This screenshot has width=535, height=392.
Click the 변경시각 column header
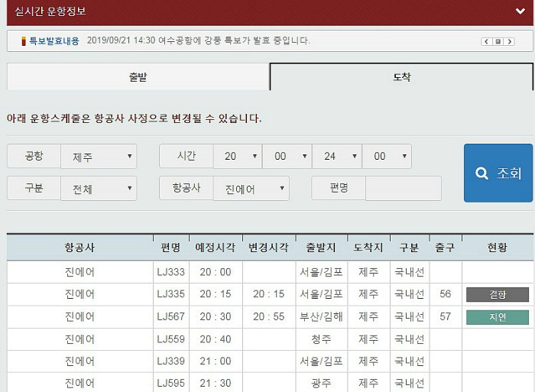269,248
